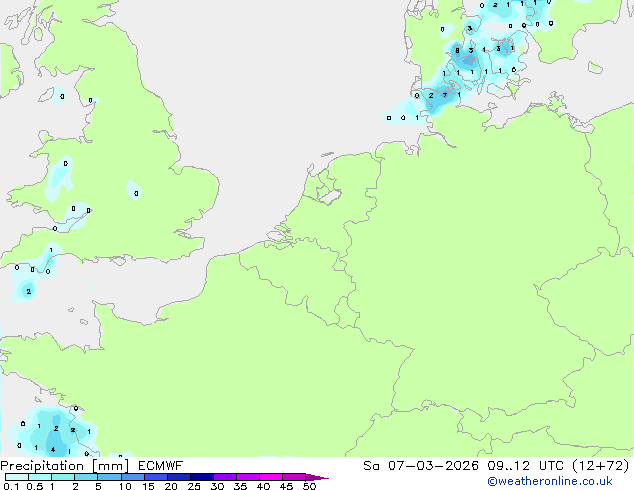The image size is (634, 490).
Task: Click the legend scale label "0.1"
Action: coord(11,486)
